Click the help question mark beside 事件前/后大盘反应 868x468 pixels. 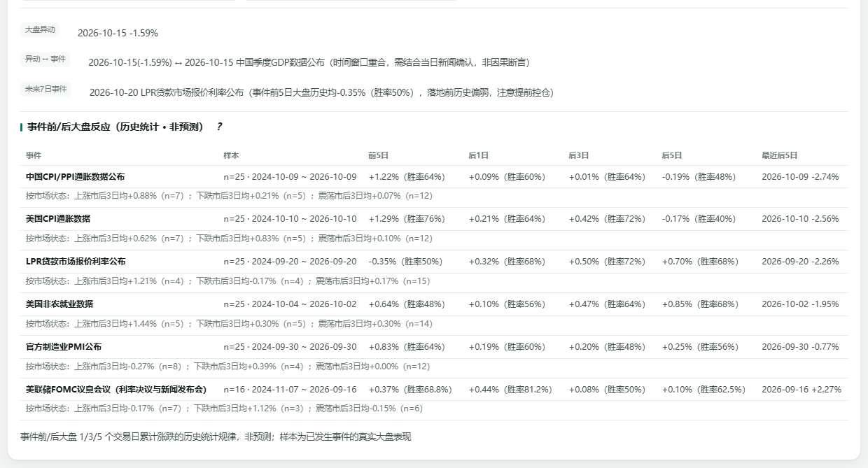point(219,127)
